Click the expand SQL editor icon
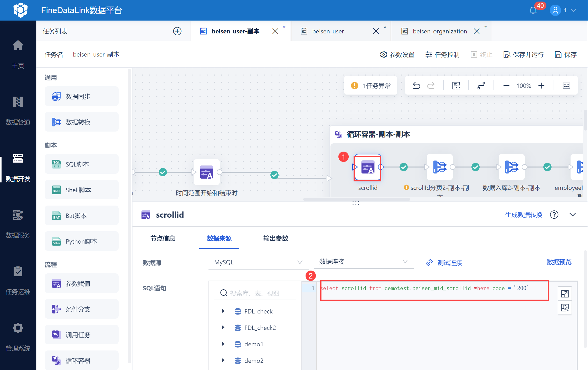The image size is (588, 370). (565, 293)
